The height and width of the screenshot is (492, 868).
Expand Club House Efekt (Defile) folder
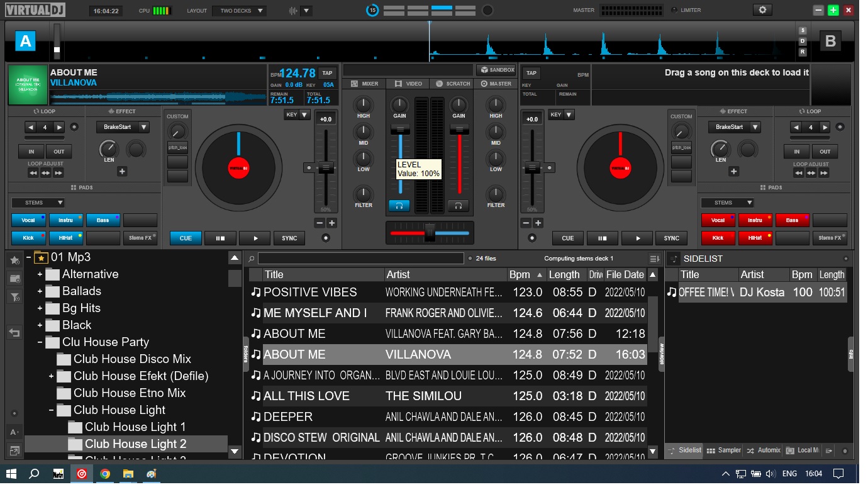coord(51,376)
